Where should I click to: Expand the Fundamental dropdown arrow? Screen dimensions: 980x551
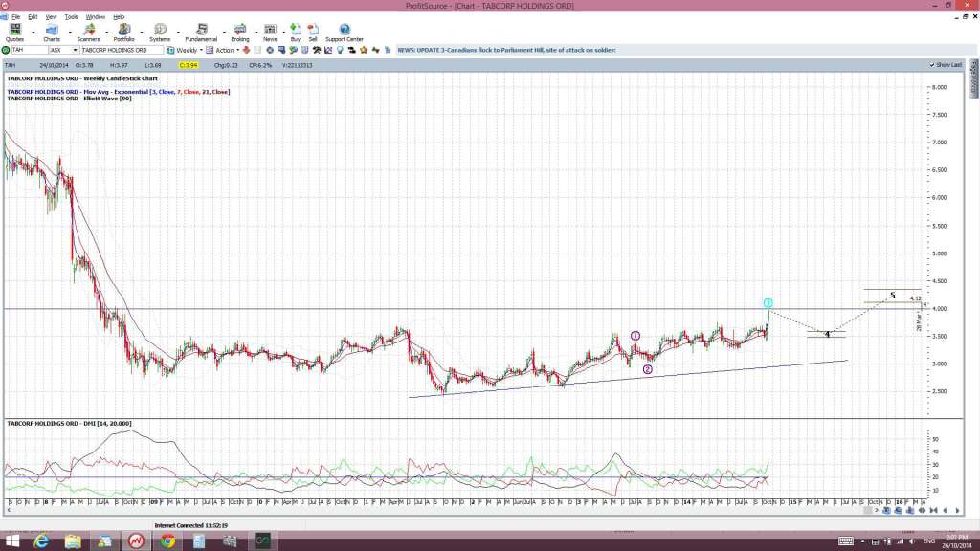[x=224, y=33]
